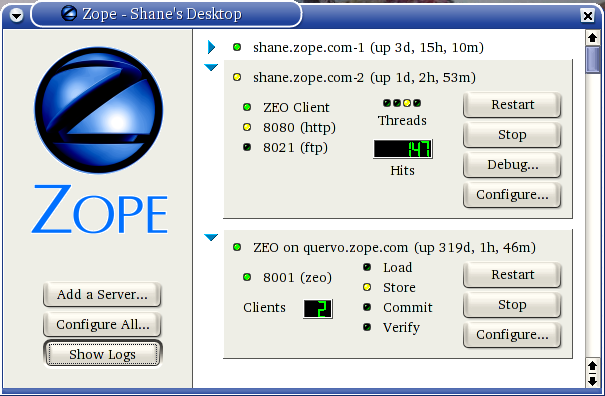Open Debug for shane.zope.com-2
605x396 pixels.
point(512,165)
